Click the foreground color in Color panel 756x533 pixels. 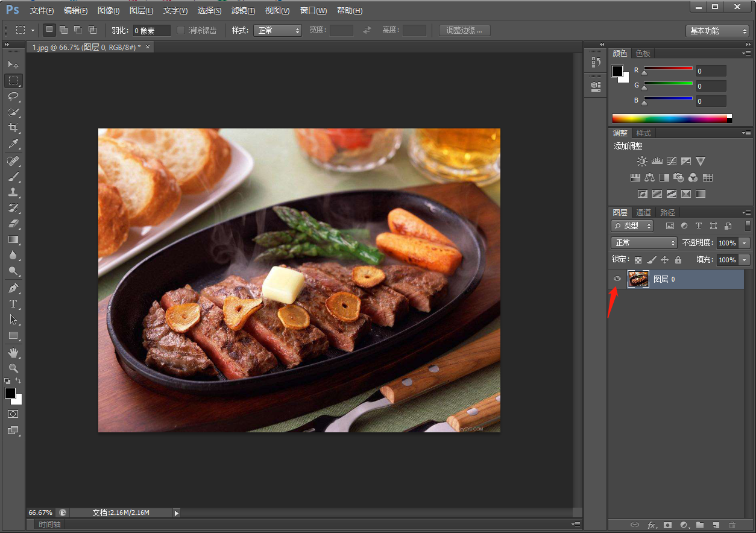(617, 71)
